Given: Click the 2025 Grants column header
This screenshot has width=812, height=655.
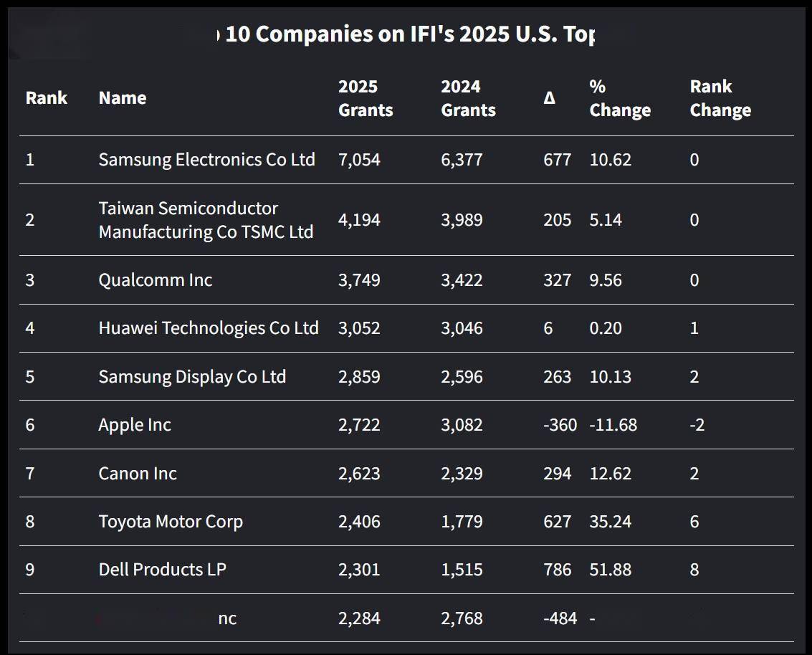Looking at the screenshot, I should tap(366, 98).
